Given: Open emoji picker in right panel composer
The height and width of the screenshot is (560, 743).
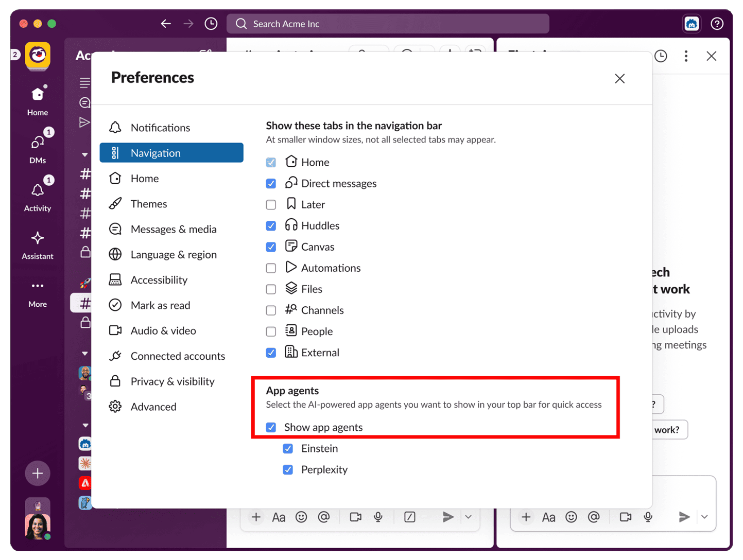Looking at the screenshot, I should click(x=571, y=517).
